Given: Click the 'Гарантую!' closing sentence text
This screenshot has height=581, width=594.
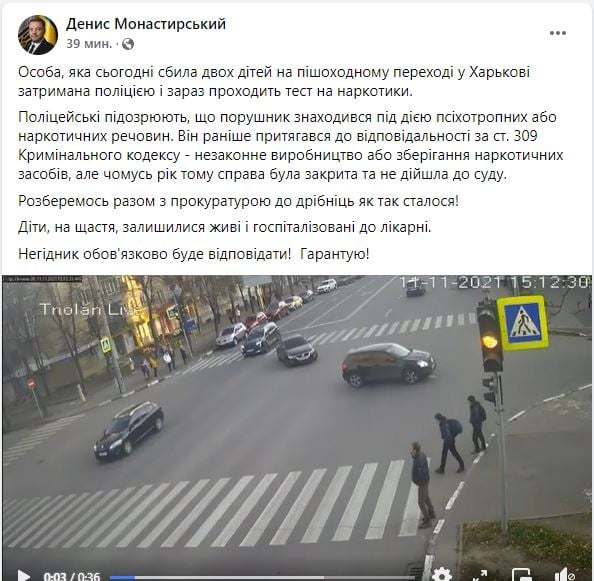Looking at the screenshot, I should tap(335, 254).
